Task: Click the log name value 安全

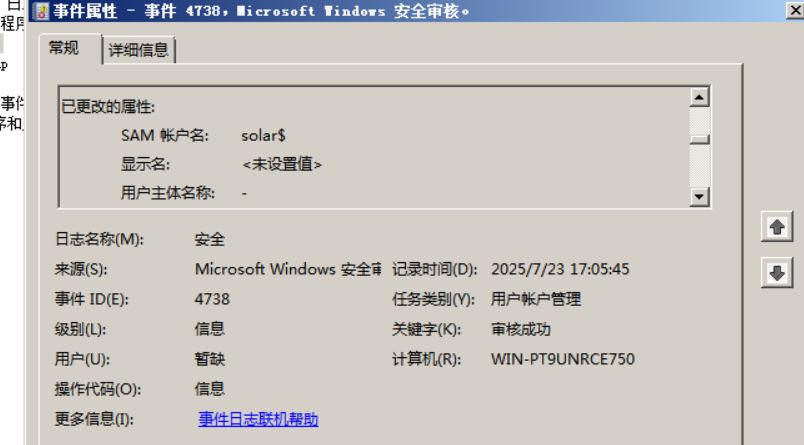Action: point(209,239)
